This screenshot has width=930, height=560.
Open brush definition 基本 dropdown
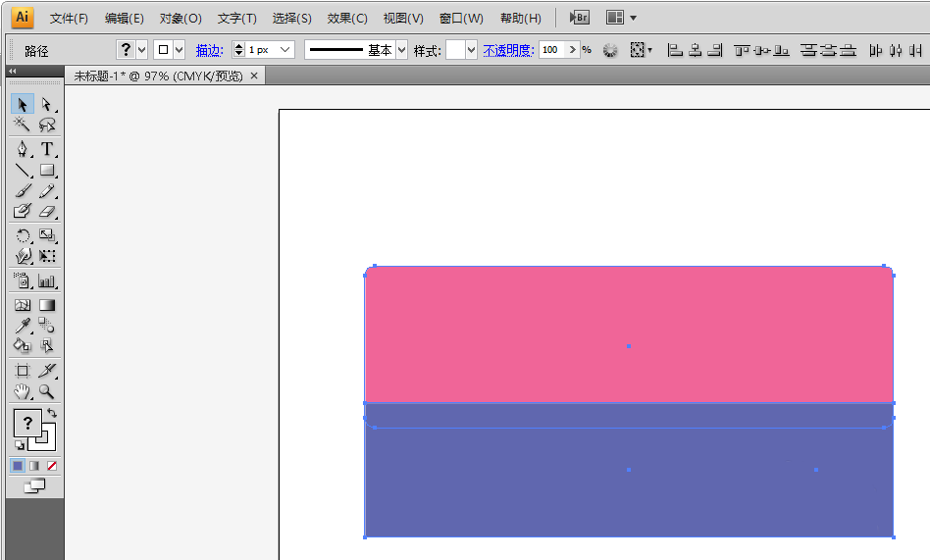pos(401,50)
